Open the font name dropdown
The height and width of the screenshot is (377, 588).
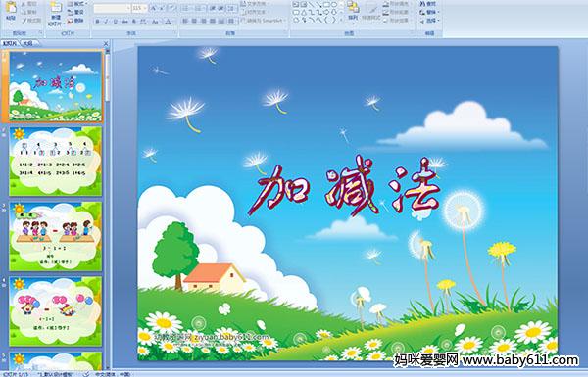128,8
